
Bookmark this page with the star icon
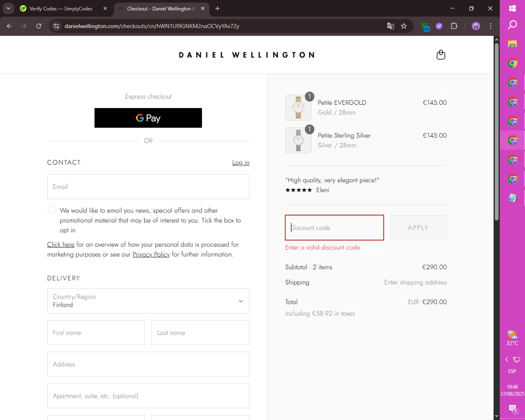coord(404,26)
